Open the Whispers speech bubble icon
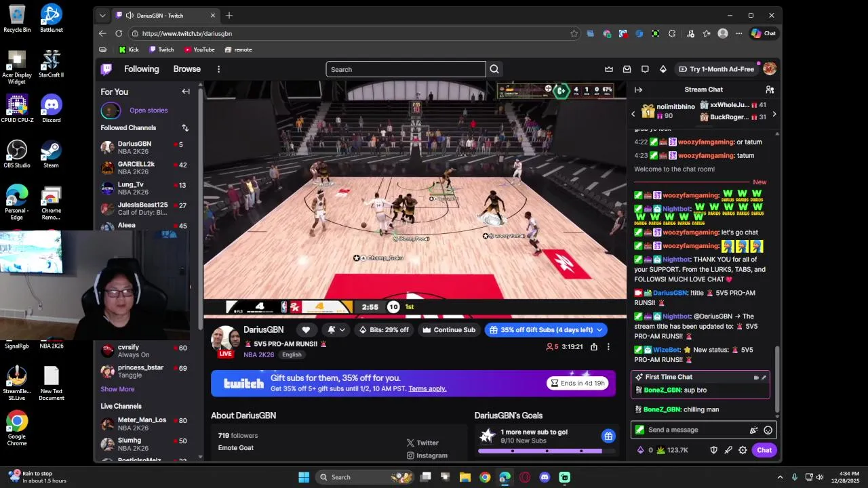The width and height of the screenshot is (868, 488). pos(645,69)
